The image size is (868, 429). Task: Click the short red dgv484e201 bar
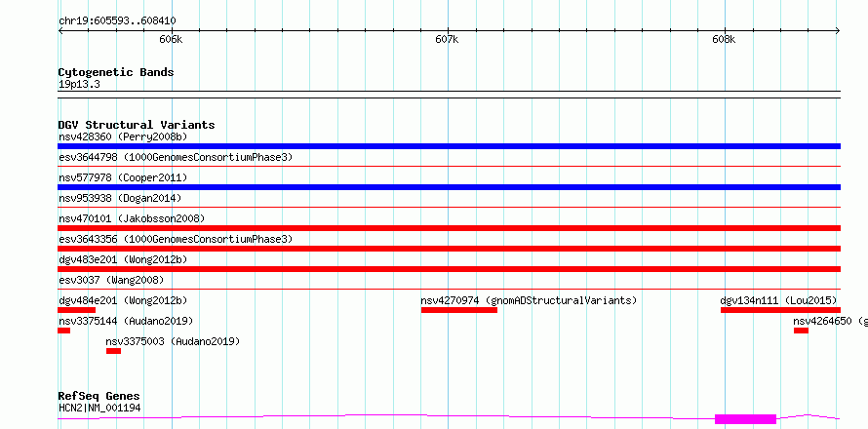tap(76, 310)
